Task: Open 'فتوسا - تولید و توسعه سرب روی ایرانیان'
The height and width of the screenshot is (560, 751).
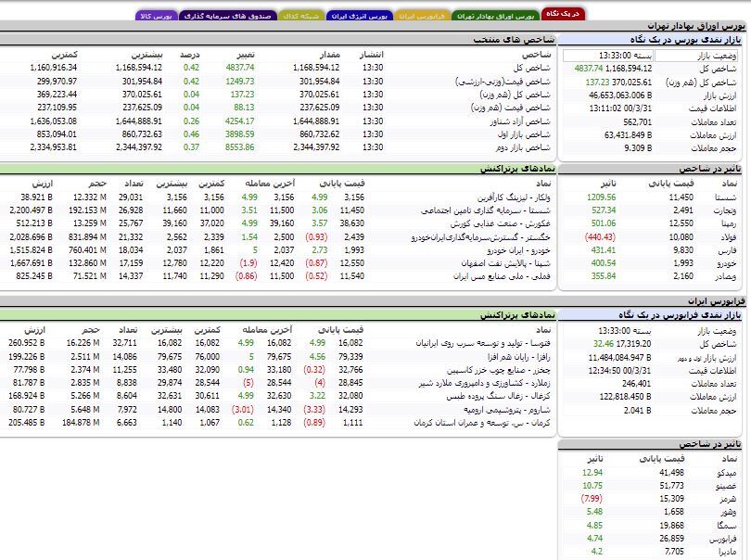Action: tap(483, 343)
